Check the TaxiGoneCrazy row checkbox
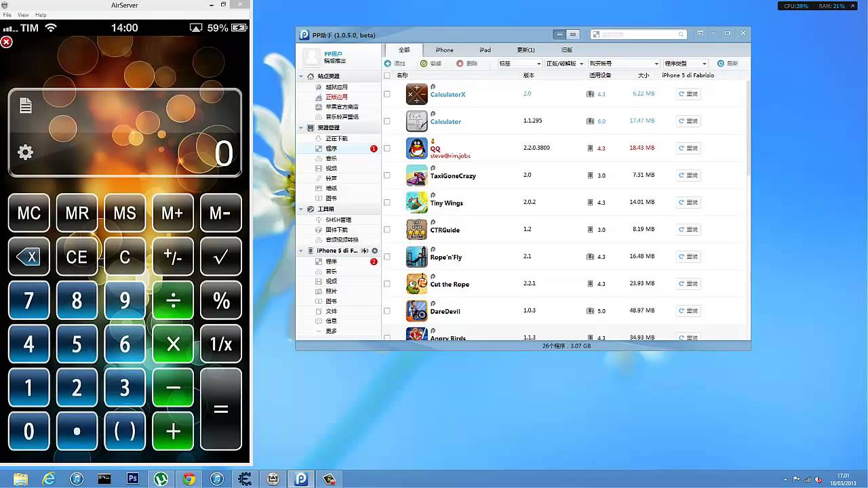 point(387,176)
